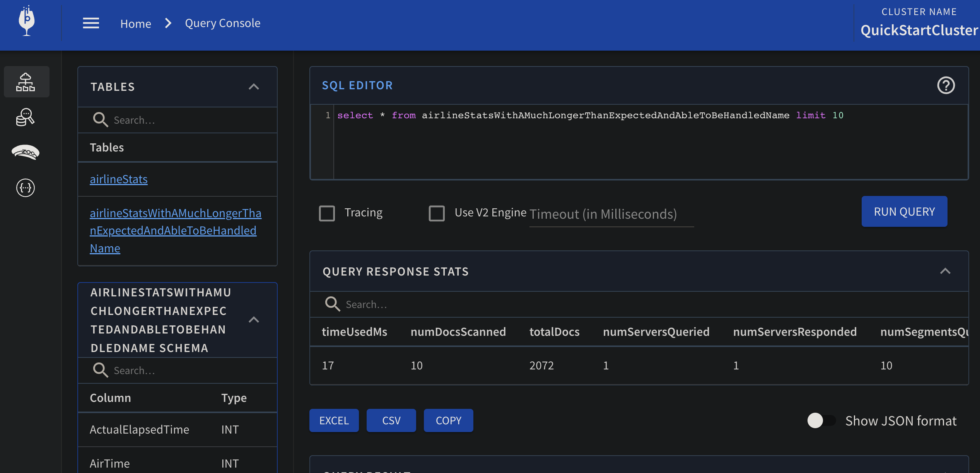980x473 pixels.
Task: Collapse Query Response Stats section
Action: click(x=945, y=271)
